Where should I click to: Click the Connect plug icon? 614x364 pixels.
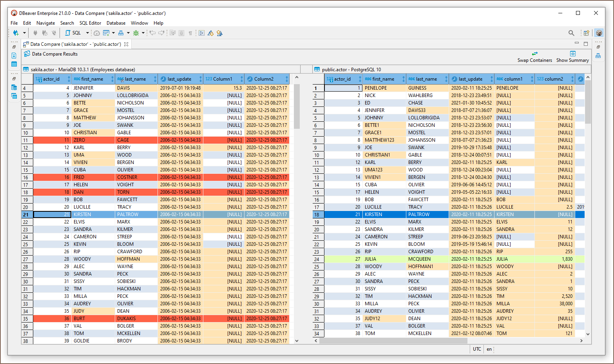35,33
